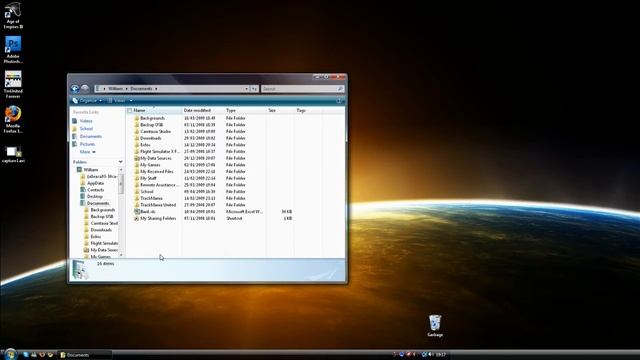Select Backup USB in the folder tree

(102, 217)
